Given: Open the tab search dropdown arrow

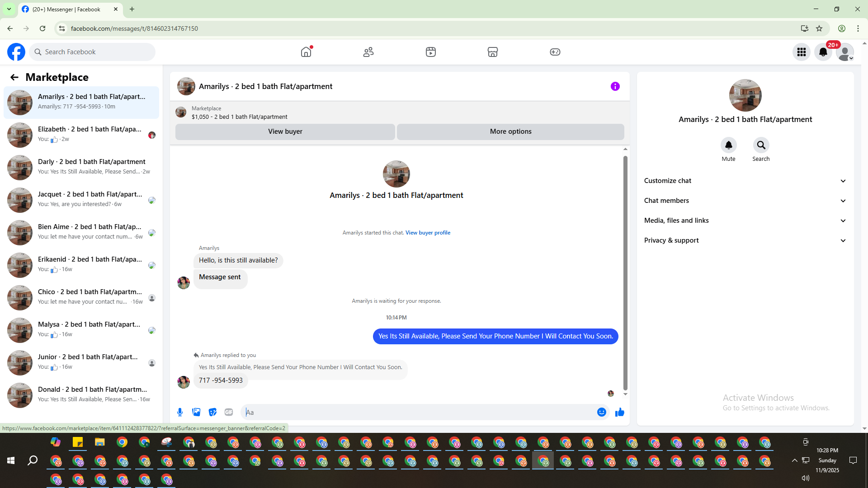Looking at the screenshot, I should click(x=9, y=9).
